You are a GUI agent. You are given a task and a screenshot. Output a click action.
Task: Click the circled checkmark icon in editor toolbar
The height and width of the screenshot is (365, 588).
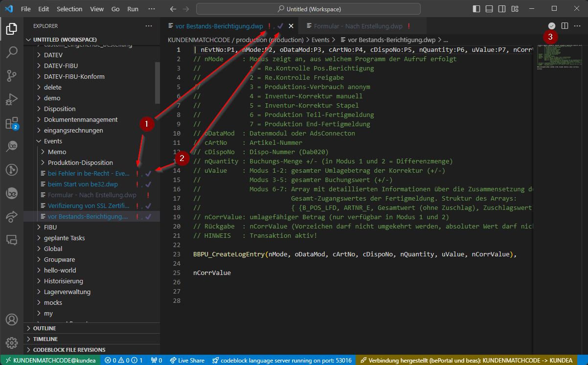coord(552,26)
